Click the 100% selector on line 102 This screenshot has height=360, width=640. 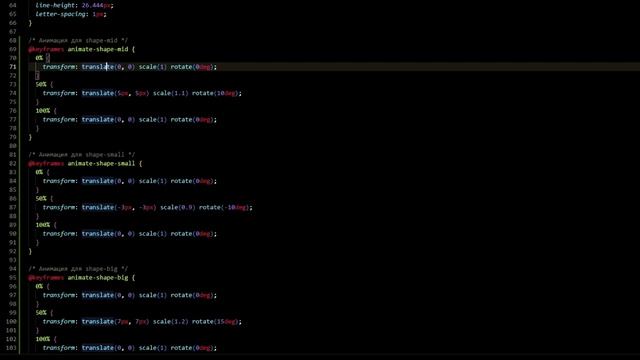point(43,339)
